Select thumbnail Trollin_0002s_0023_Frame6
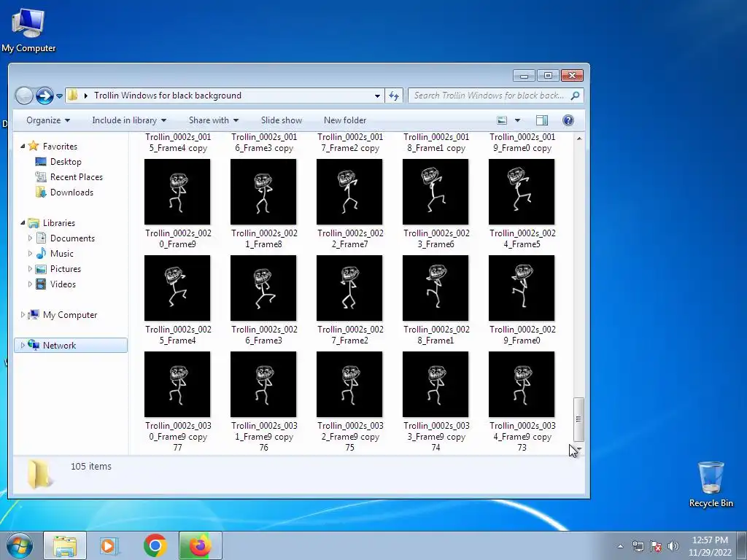The image size is (747, 560). click(x=436, y=192)
